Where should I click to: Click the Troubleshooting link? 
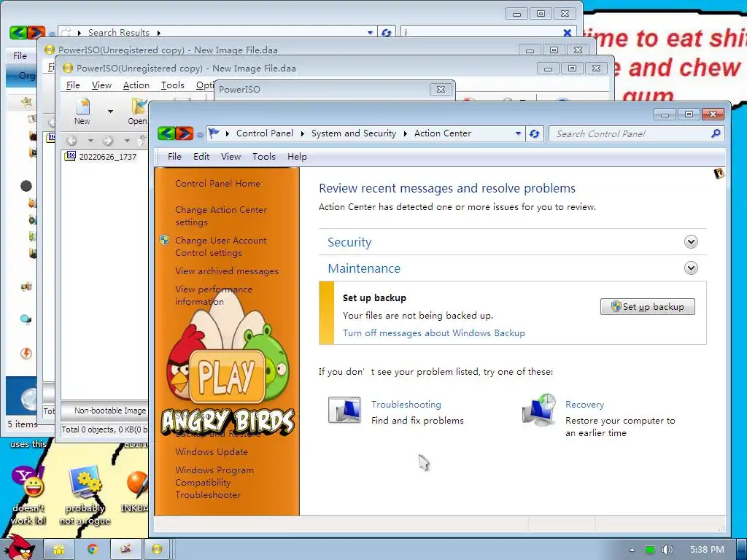[x=406, y=404]
